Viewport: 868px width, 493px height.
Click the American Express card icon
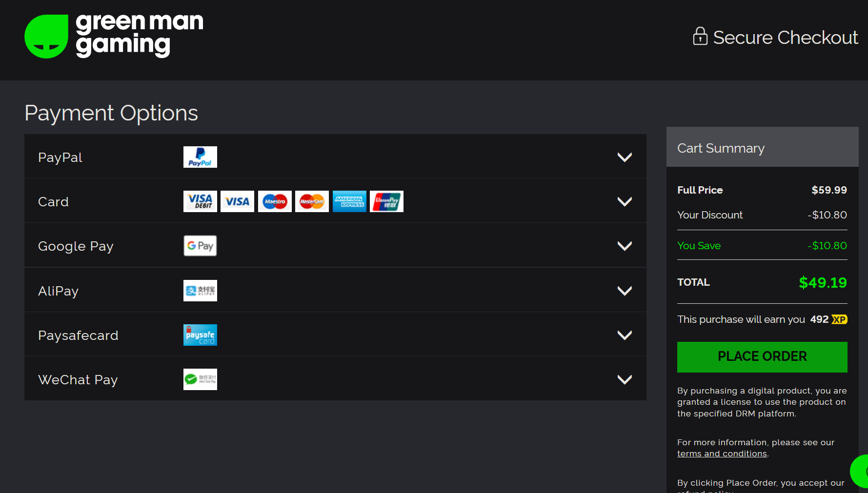tap(349, 201)
